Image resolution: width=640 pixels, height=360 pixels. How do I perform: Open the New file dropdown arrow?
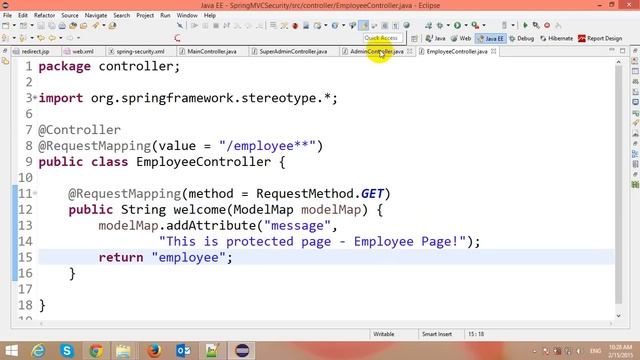coord(14,25)
